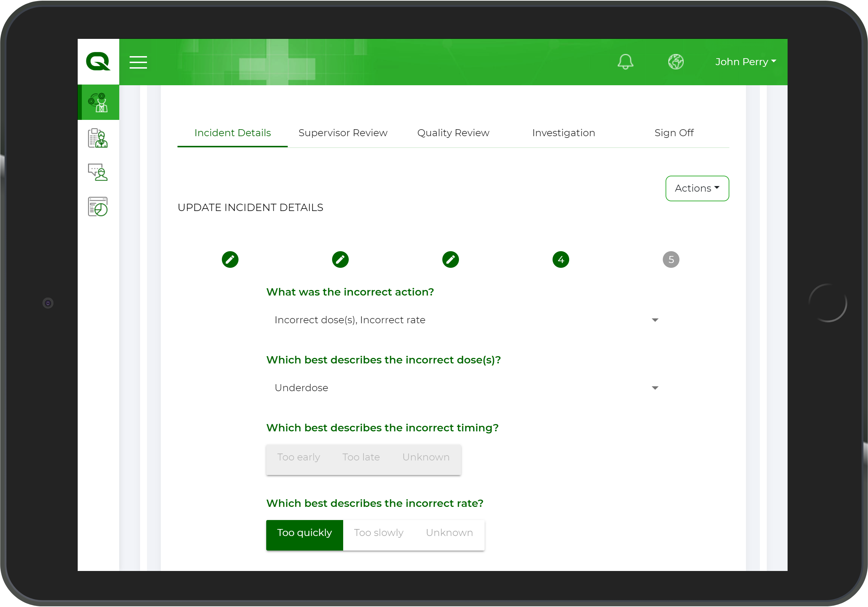Click the globe language icon

676,62
